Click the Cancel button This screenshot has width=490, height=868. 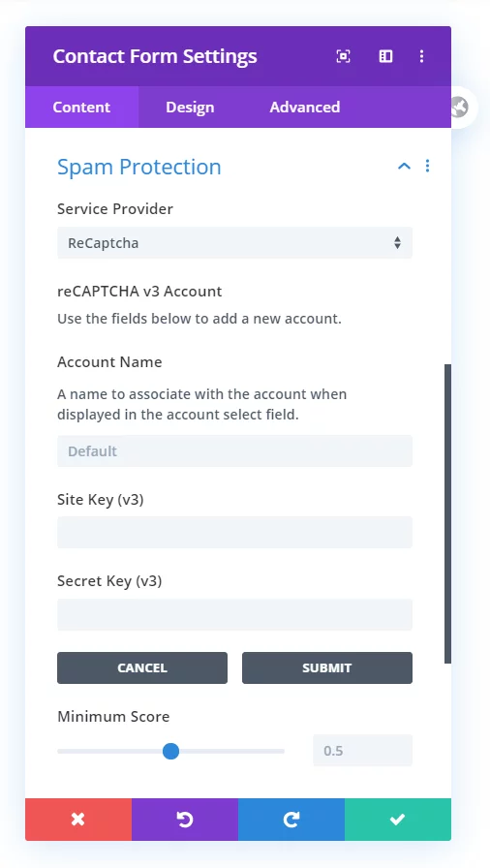coord(142,667)
